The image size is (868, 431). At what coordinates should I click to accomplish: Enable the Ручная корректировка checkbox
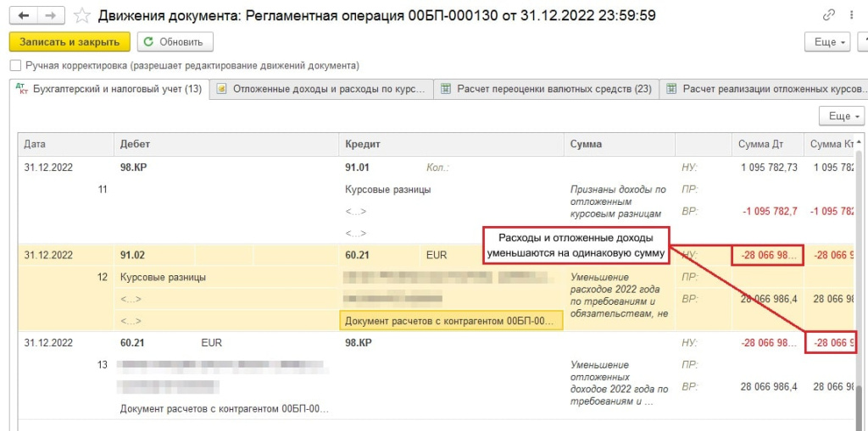(15, 66)
